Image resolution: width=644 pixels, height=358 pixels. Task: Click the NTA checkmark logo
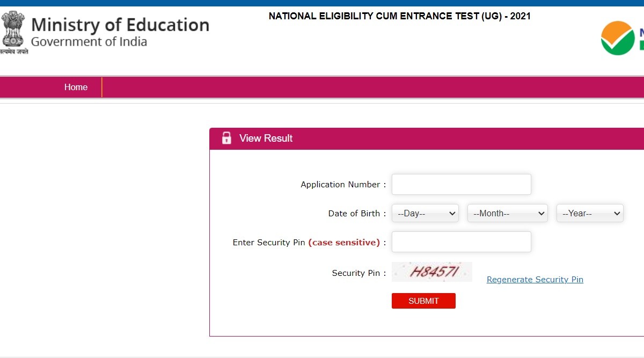(618, 38)
